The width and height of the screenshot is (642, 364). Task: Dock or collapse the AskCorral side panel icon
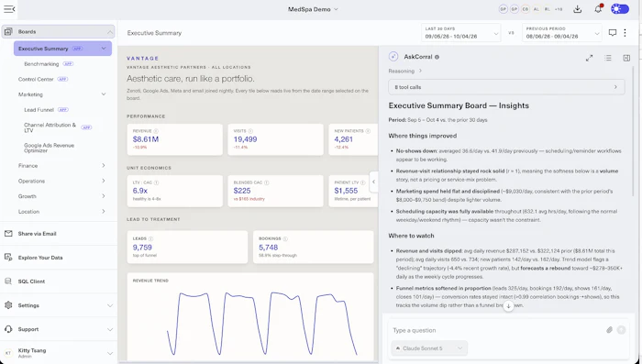coord(626,58)
